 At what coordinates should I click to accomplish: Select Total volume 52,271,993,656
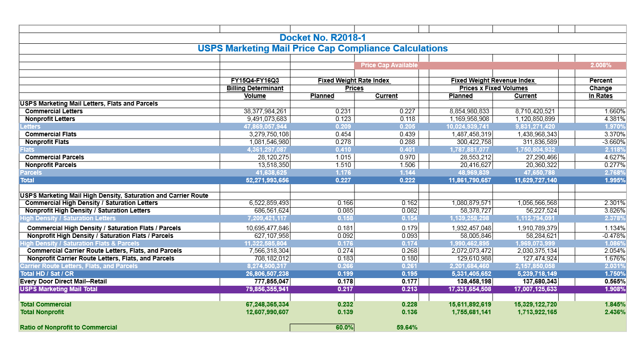[265, 181]
